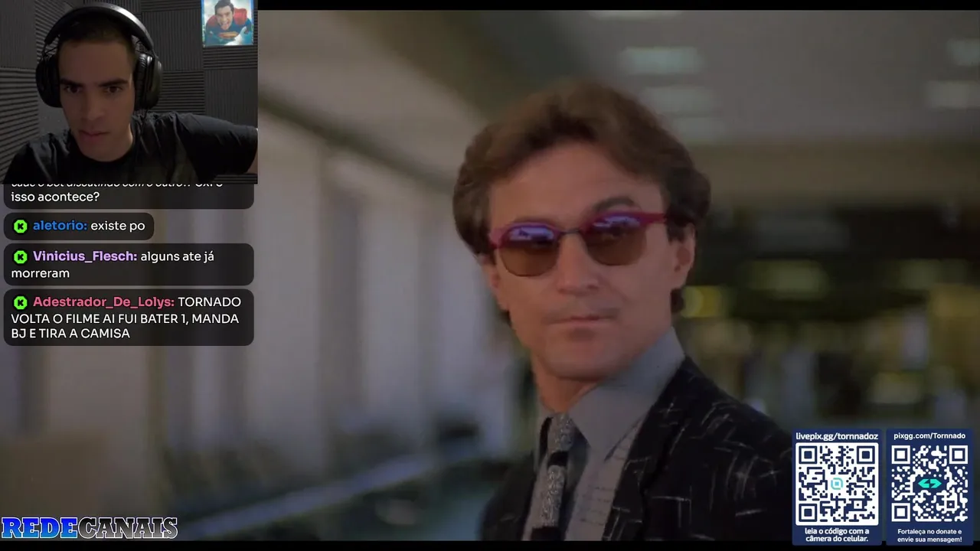The height and width of the screenshot is (551, 980).
Task: Click the 'TORNADO VOLTA O FILME' chat message
Action: [129, 318]
